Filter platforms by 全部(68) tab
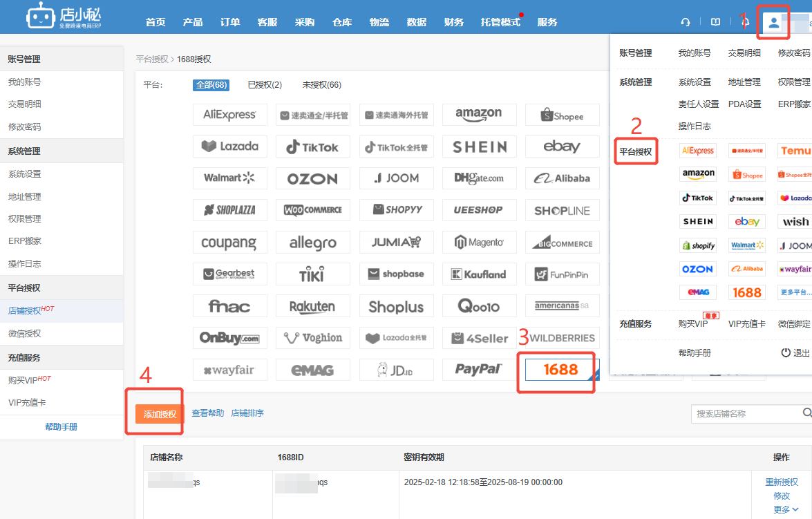The width and height of the screenshot is (812, 519). click(211, 85)
